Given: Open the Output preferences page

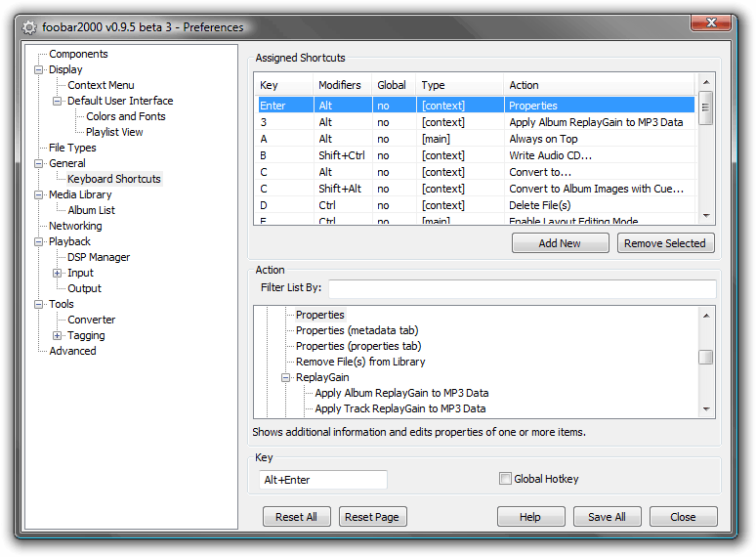Looking at the screenshot, I should pos(84,288).
